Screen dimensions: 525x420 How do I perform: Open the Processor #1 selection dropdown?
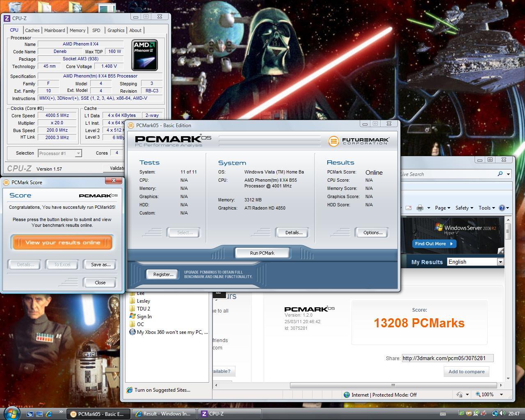pyautogui.click(x=60, y=153)
